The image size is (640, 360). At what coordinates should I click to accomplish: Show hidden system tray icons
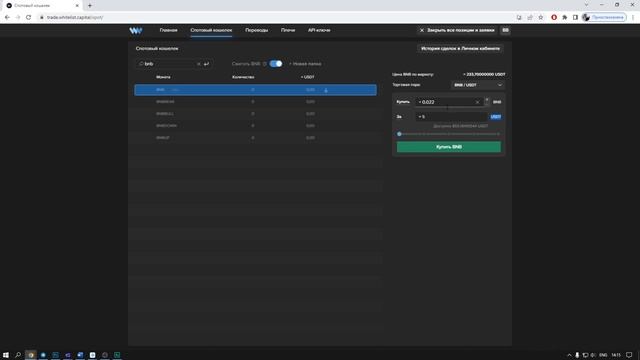point(569,355)
